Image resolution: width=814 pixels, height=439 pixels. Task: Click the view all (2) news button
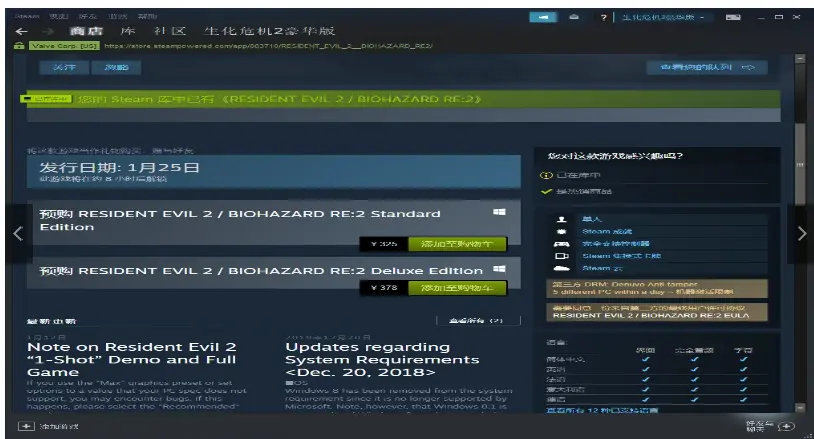pos(478,321)
